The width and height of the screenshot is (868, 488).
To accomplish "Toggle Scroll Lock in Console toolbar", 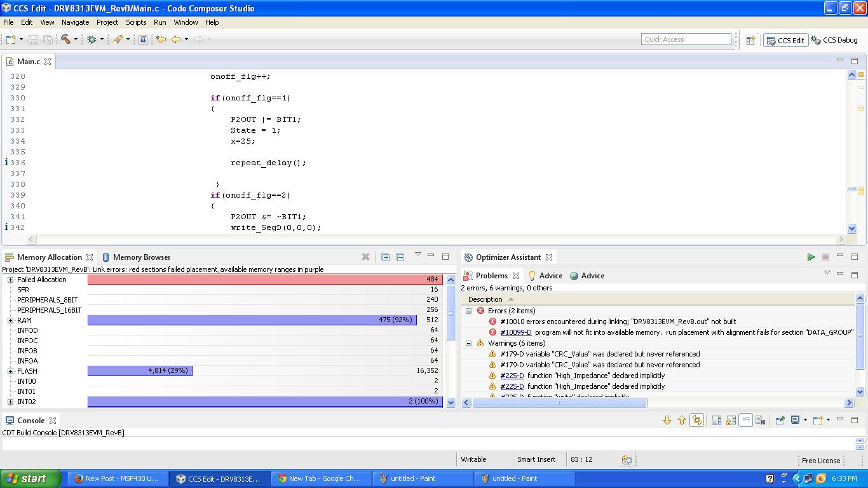I will 731,420.
